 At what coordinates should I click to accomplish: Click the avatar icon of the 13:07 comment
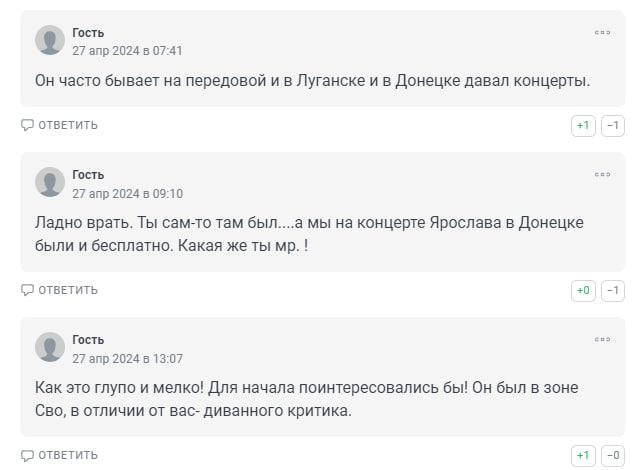(50, 347)
